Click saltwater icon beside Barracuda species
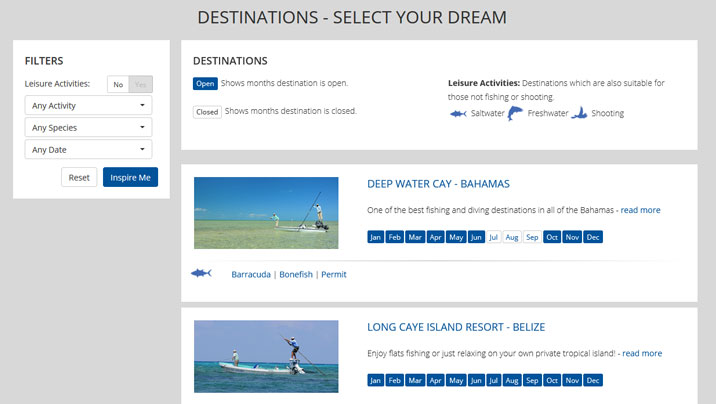716x404 pixels. click(201, 273)
